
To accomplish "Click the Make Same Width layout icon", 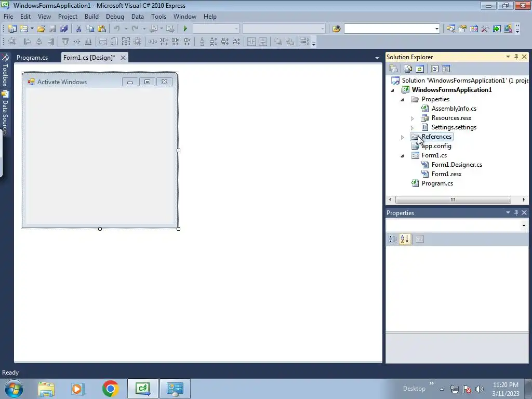I will click(103, 42).
